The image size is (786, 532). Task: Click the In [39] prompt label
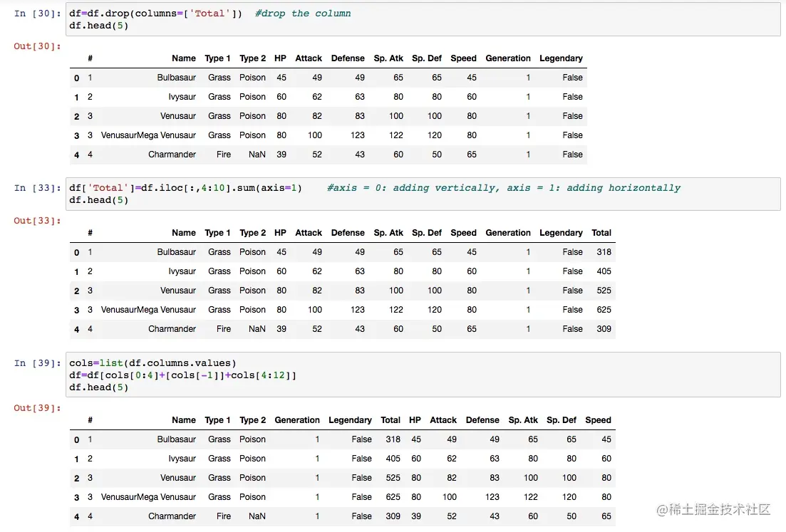pos(37,363)
